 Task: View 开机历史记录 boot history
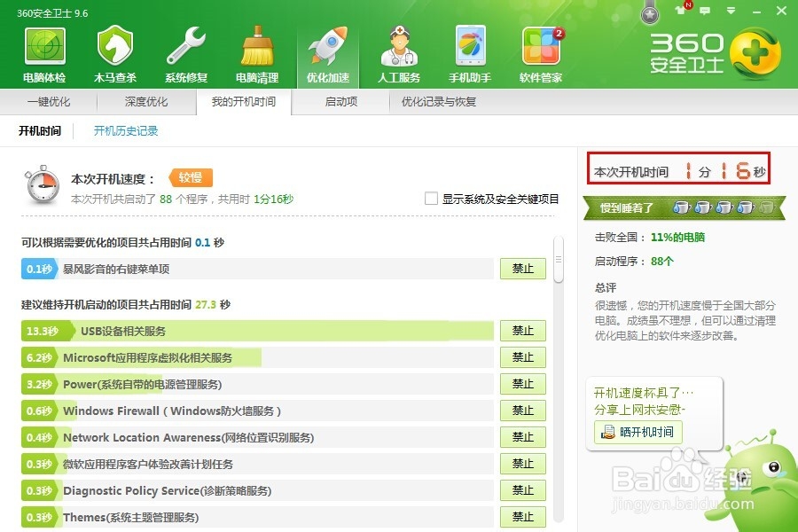click(x=125, y=130)
